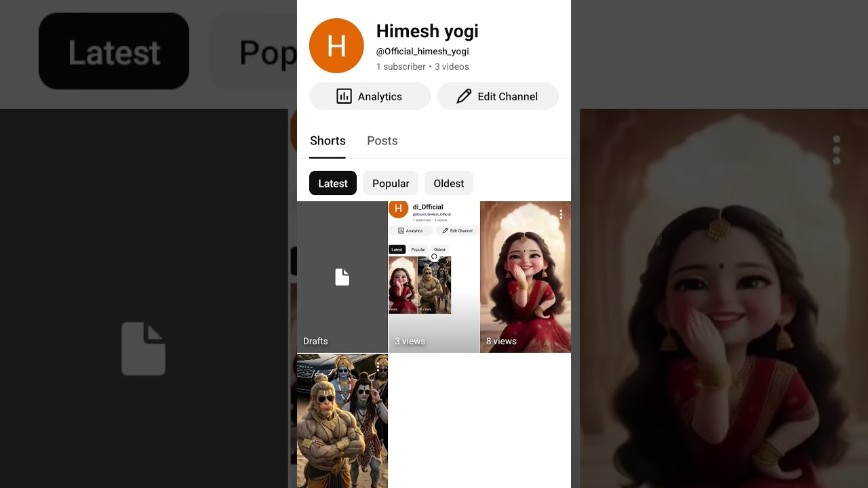The width and height of the screenshot is (868, 488).
Task: Open the Himesh yogi channel avatar
Action: (336, 46)
